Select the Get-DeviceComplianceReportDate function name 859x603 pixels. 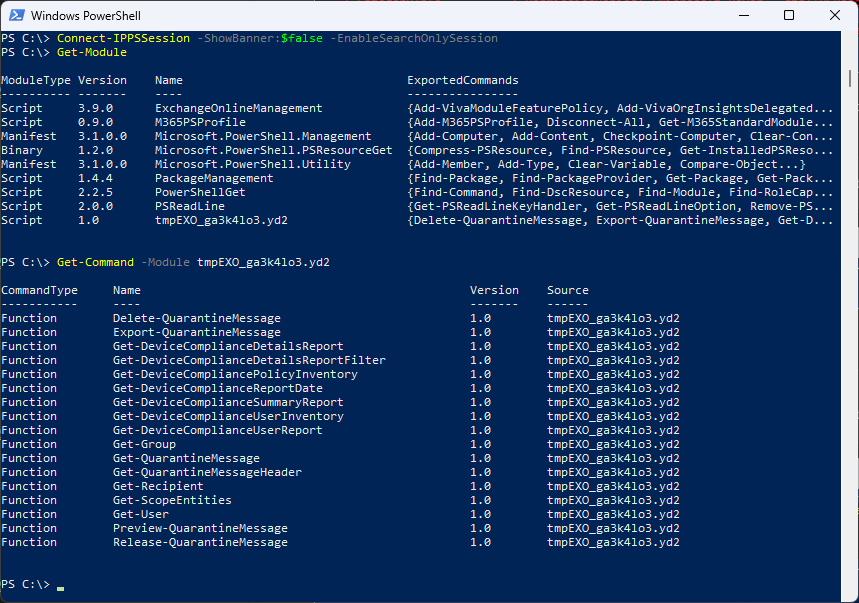tap(217, 388)
